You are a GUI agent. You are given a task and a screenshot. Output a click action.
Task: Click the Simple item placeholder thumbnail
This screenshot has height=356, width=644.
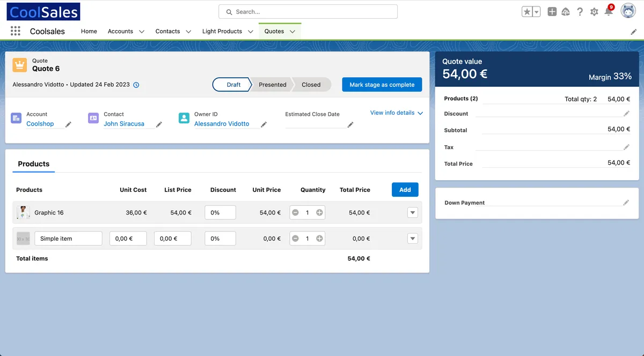pyautogui.click(x=23, y=239)
